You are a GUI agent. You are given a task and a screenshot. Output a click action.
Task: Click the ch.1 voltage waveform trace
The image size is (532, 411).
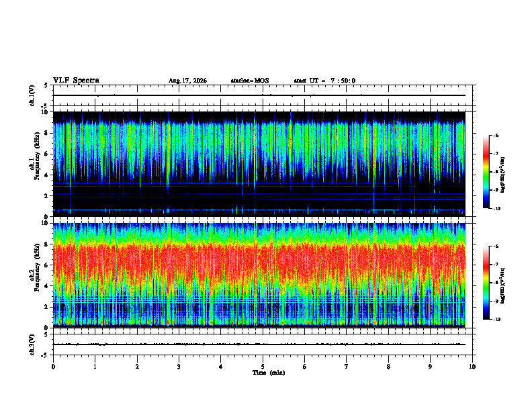click(259, 95)
